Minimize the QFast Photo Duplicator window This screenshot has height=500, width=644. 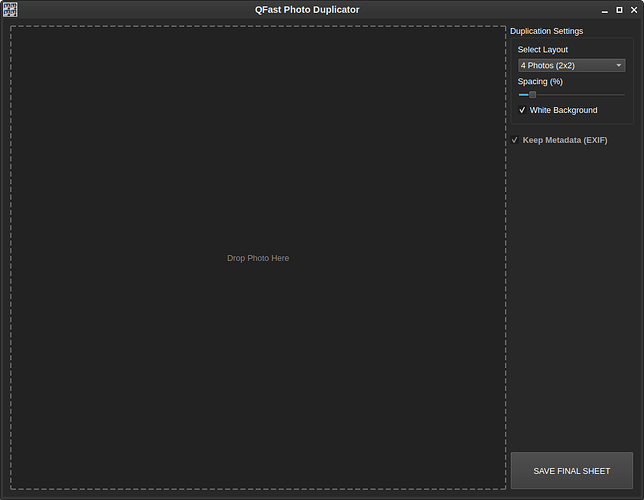pyautogui.click(x=604, y=10)
